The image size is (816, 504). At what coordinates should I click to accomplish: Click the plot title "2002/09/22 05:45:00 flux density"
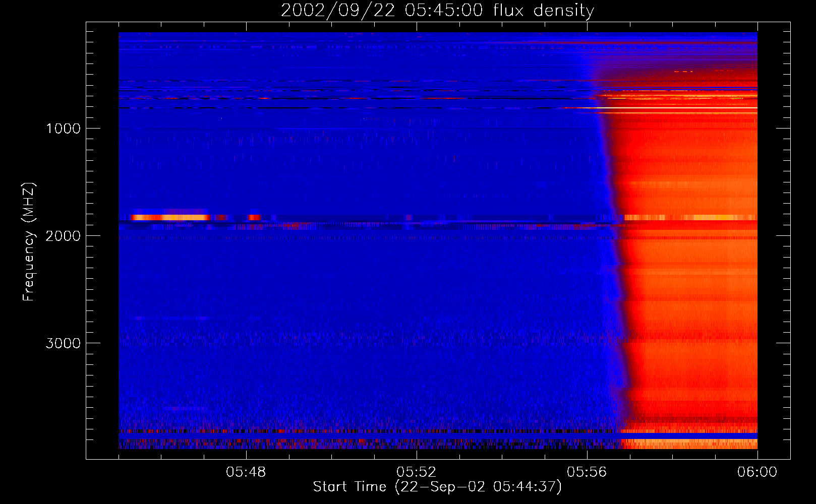(437, 10)
